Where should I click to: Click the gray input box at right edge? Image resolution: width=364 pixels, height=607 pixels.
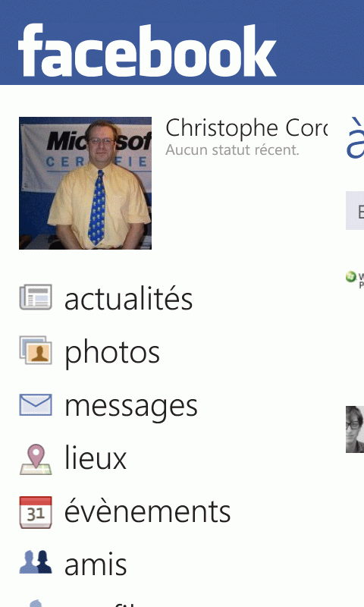[x=355, y=210]
